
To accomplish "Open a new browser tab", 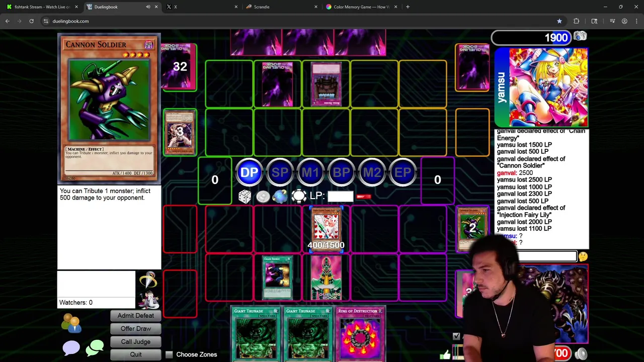I will tap(408, 7).
